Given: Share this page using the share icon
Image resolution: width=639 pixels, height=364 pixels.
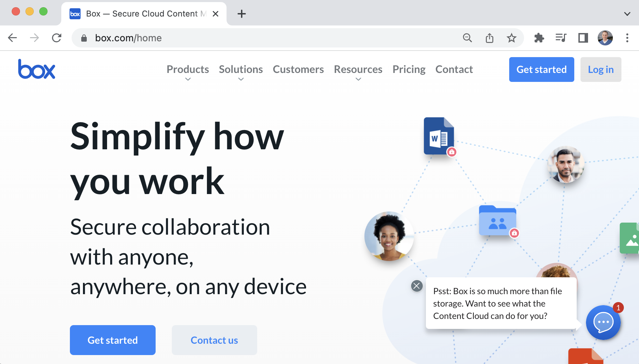Looking at the screenshot, I should 489,38.
